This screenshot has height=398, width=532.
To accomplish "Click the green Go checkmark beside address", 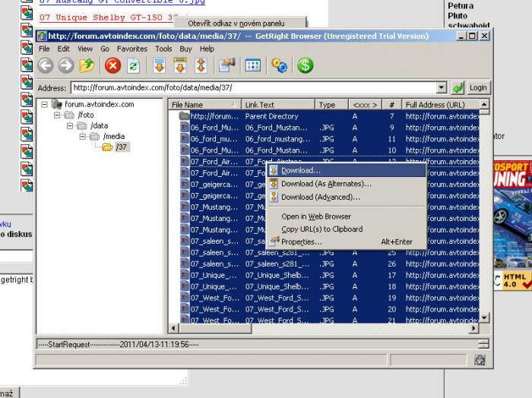I will 458,88.
